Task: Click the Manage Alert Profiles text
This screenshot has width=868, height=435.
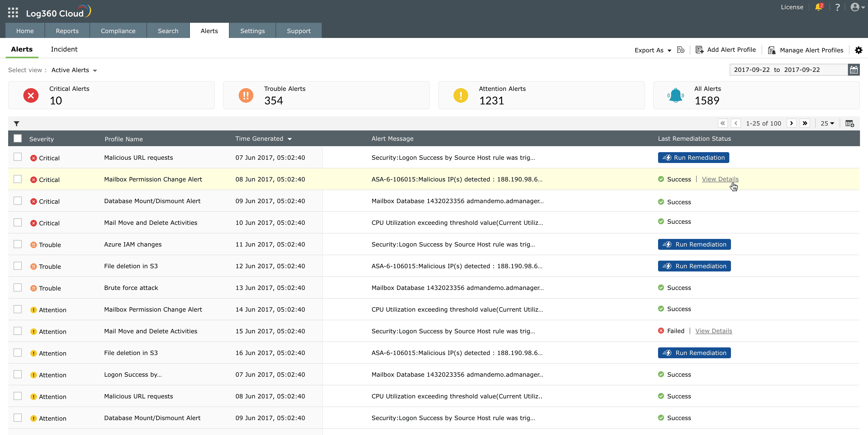Action: 811,50
